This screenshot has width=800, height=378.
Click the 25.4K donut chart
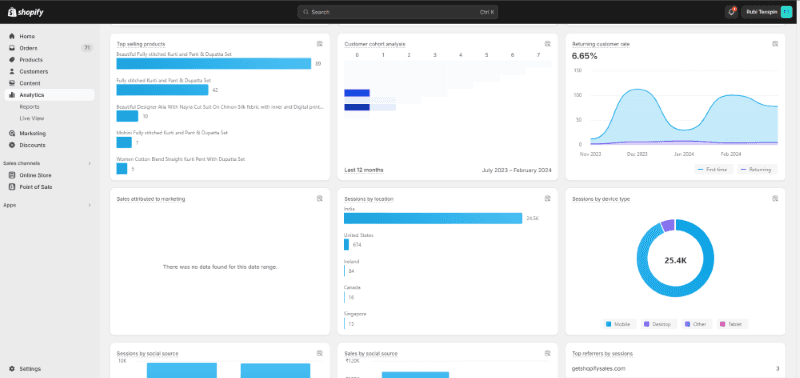[675, 258]
